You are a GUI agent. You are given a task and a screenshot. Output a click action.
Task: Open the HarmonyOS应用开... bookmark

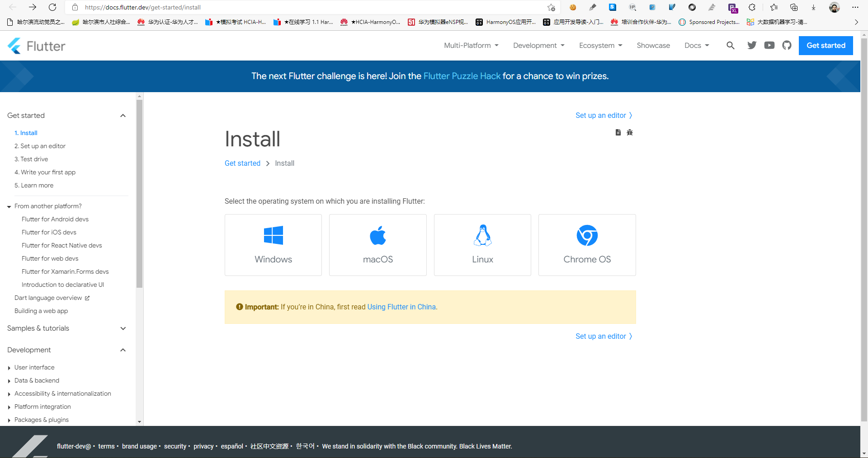tap(505, 22)
